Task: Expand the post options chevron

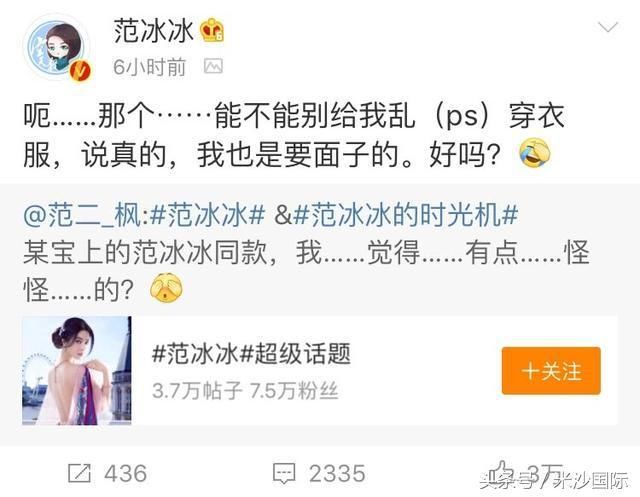Action: click(x=608, y=27)
